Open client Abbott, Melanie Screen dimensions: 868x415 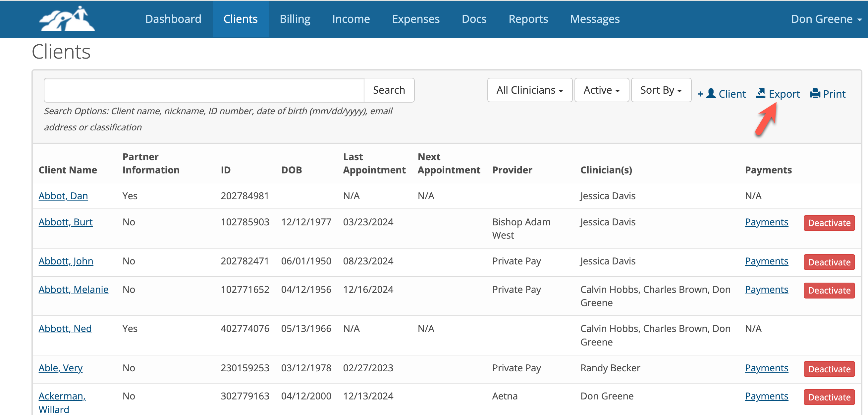(74, 290)
